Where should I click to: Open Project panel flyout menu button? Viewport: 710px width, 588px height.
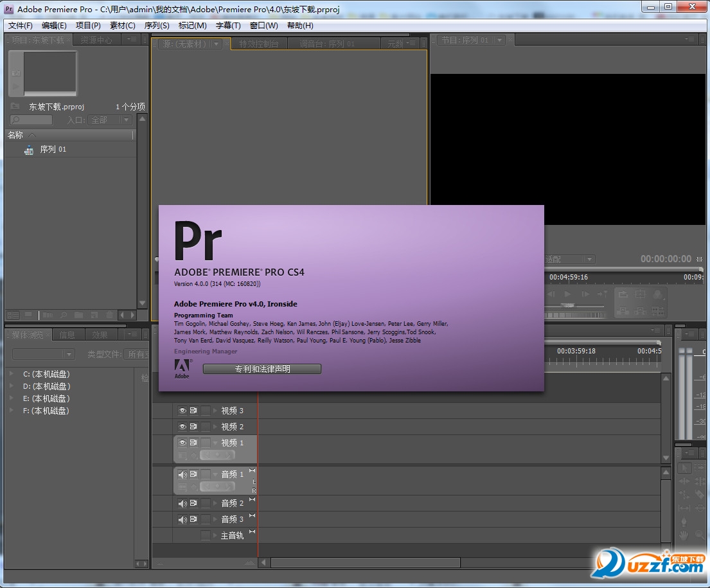point(132,39)
